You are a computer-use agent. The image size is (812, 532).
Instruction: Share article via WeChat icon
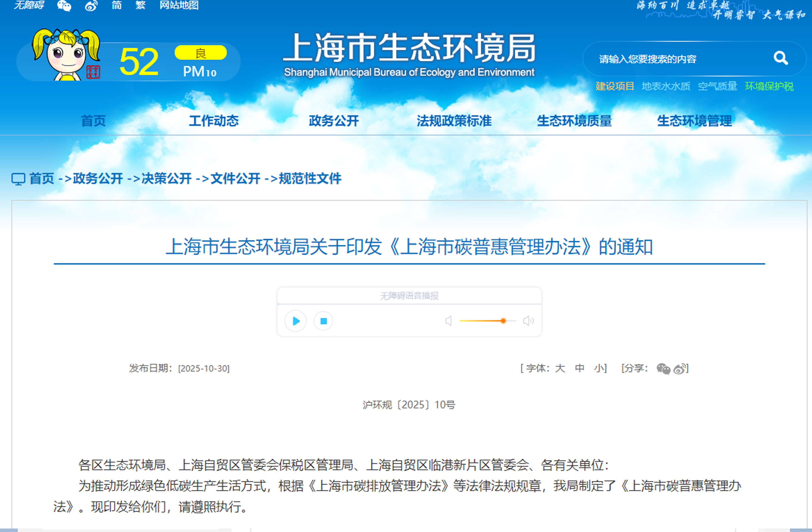coord(663,369)
